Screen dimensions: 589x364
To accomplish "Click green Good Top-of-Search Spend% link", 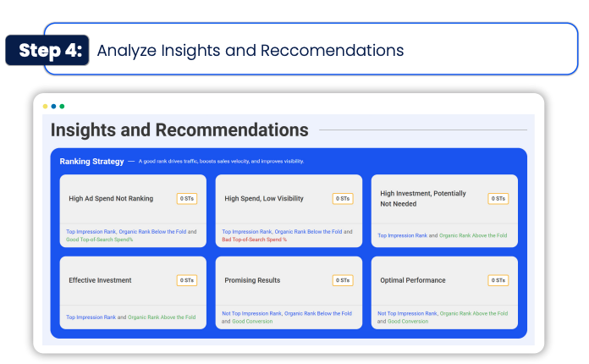I will 99,240.
